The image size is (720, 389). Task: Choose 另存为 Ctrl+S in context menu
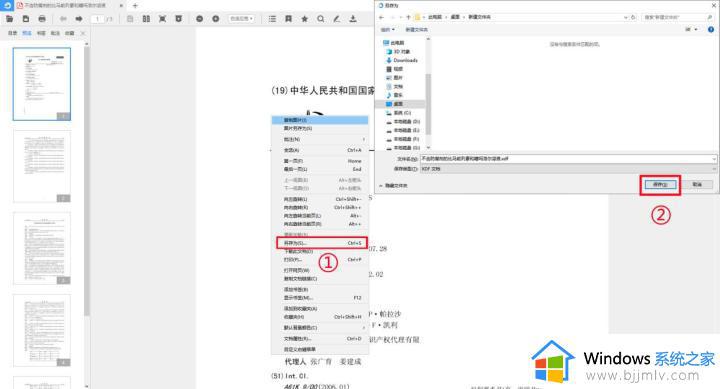[x=322, y=243]
